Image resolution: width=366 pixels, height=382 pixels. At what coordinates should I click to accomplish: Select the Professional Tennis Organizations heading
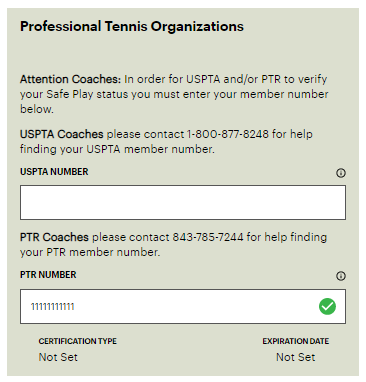[x=132, y=27]
